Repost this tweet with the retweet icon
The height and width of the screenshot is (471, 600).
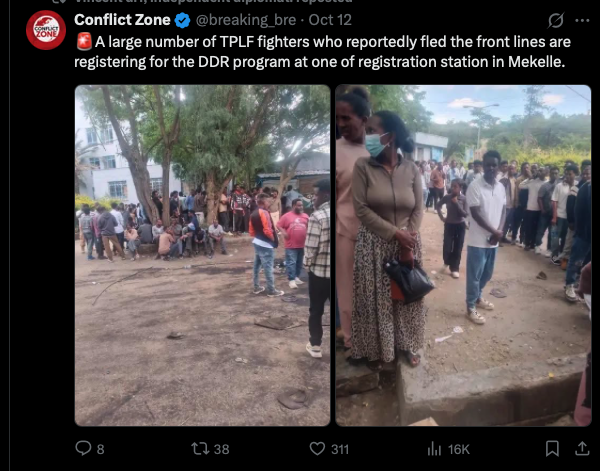(200, 448)
